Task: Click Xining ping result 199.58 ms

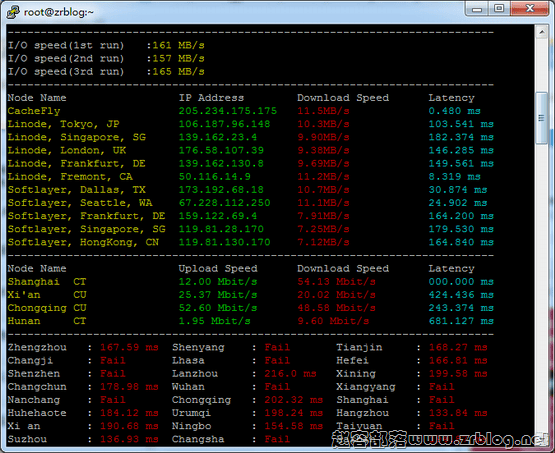Action: (x=458, y=373)
